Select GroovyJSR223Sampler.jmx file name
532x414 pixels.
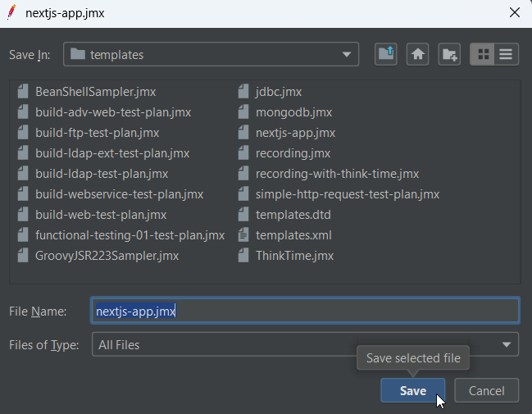tap(107, 256)
